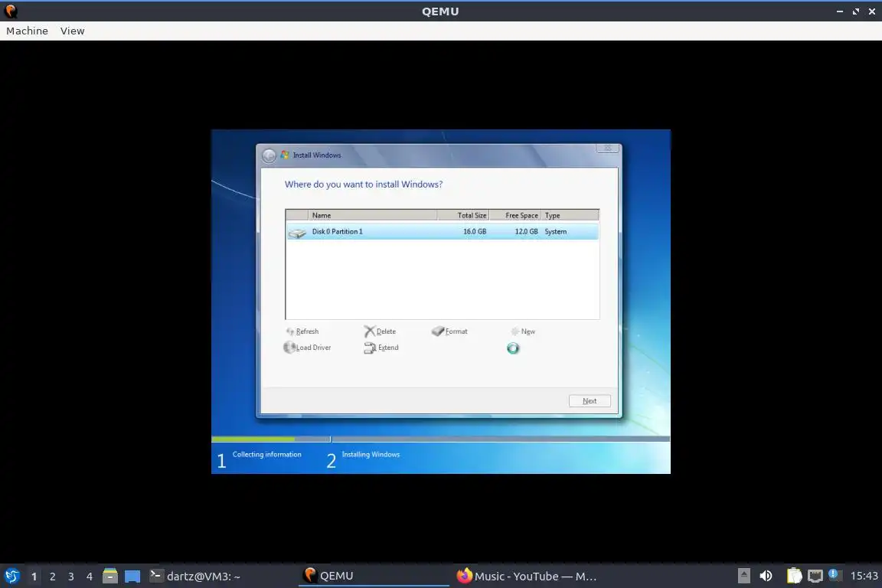882x588 pixels.
Task: Click the Name column header
Action: (x=372, y=215)
